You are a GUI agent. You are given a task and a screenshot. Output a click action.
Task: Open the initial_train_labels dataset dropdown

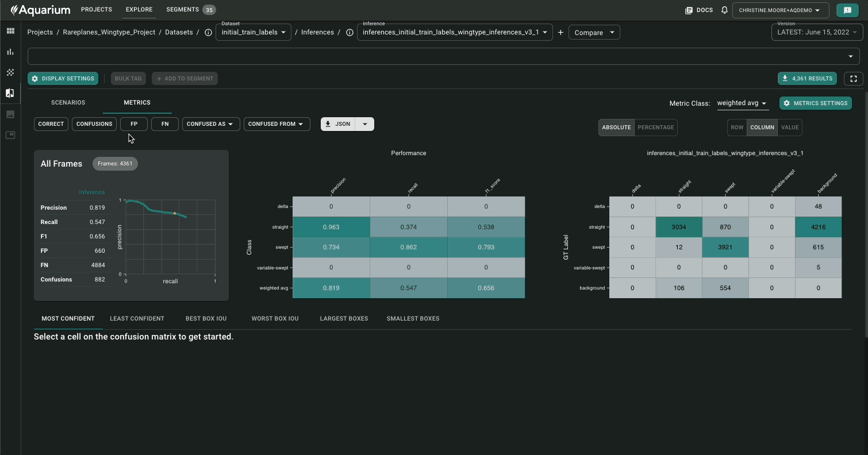tap(254, 33)
